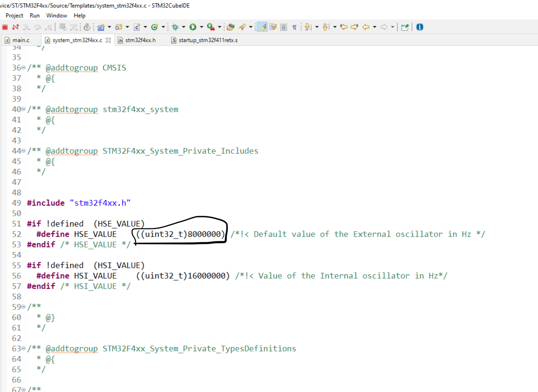Viewport: 538px width, 392px height.
Task: Collapse the comment fold at line 36
Action: 23,67
